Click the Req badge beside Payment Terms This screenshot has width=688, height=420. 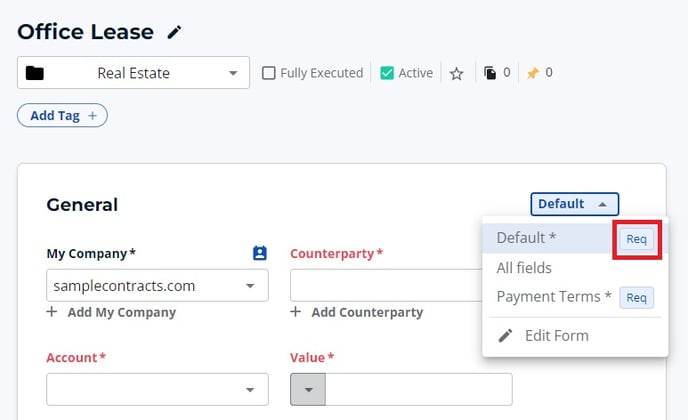(636, 297)
